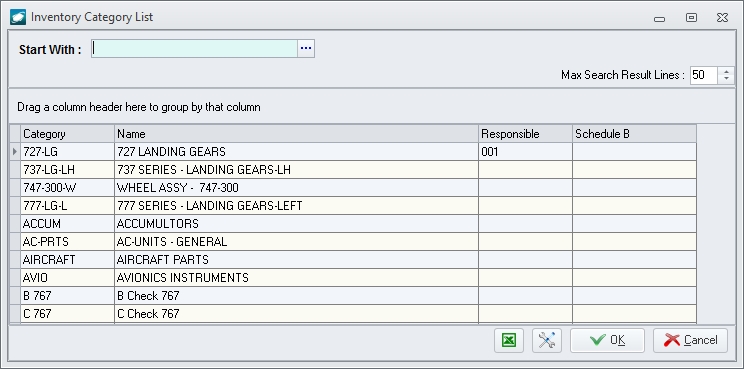Export the list with the Excel icon
The height and width of the screenshot is (369, 744).
click(x=509, y=340)
